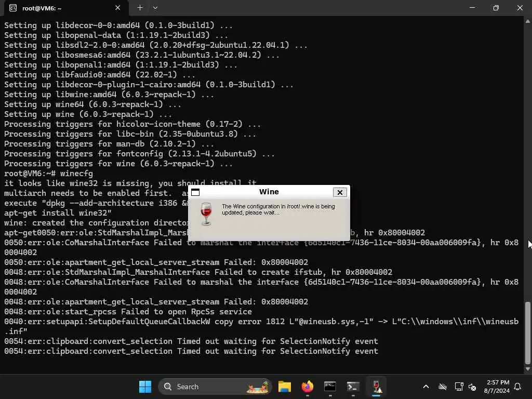Close the root@VM6 terminal tab
The width and height of the screenshot is (532, 399).
click(118, 8)
